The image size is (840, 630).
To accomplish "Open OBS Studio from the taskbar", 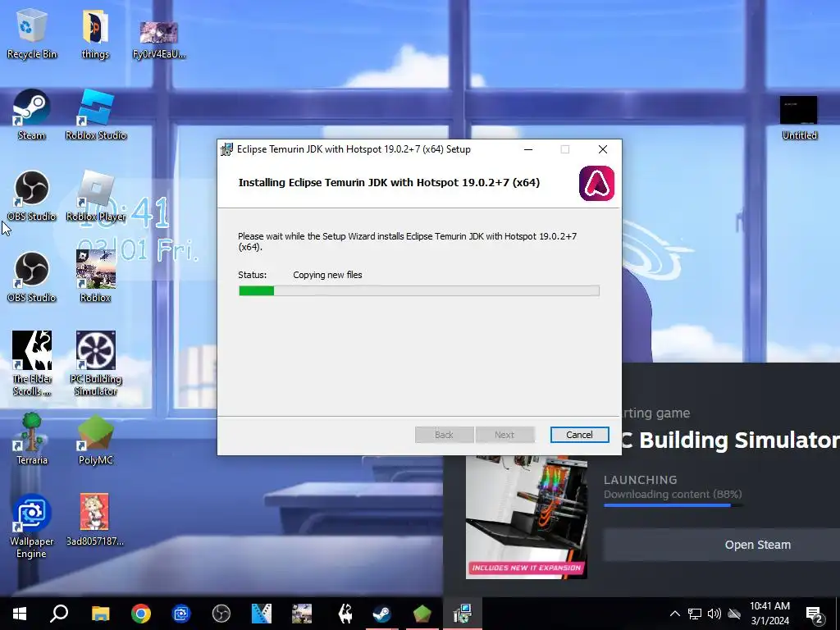I will (221, 614).
